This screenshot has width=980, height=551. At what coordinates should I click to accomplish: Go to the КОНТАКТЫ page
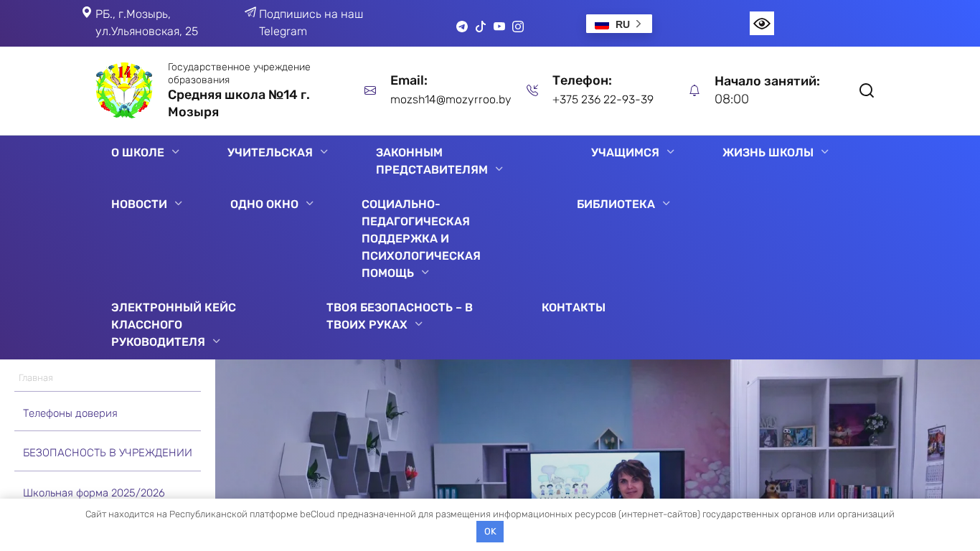tap(573, 307)
